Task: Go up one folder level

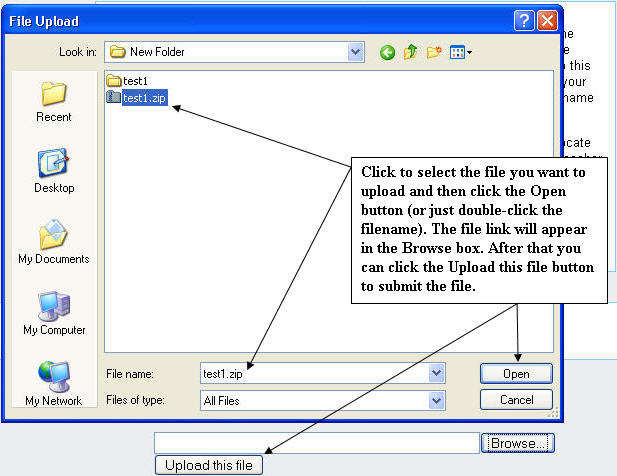Action: [410, 52]
